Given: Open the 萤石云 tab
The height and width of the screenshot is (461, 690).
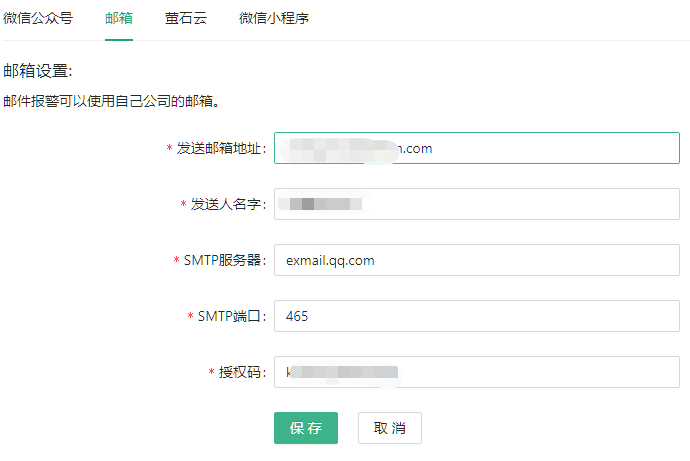Looking at the screenshot, I should (x=186, y=18).
